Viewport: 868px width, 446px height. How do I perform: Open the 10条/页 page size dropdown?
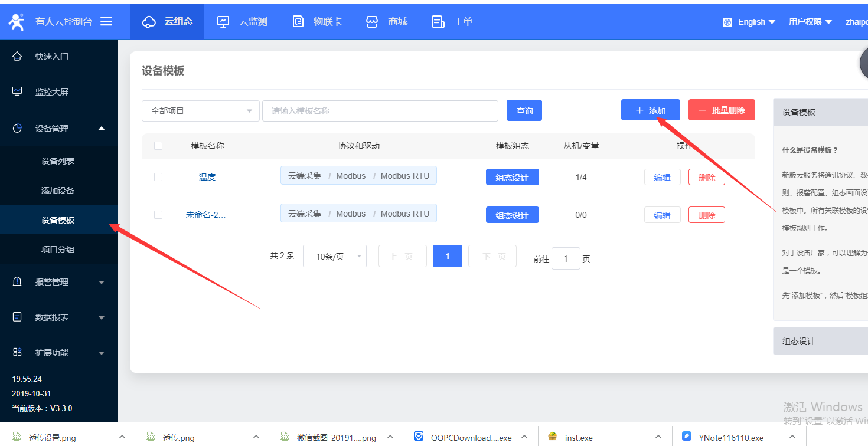pos(334,257)
